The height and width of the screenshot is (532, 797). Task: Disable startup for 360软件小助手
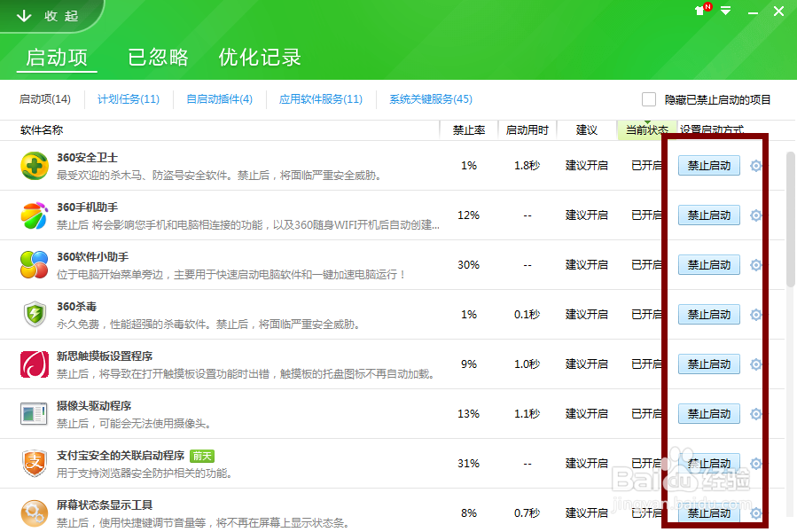[x=709, y=265]
